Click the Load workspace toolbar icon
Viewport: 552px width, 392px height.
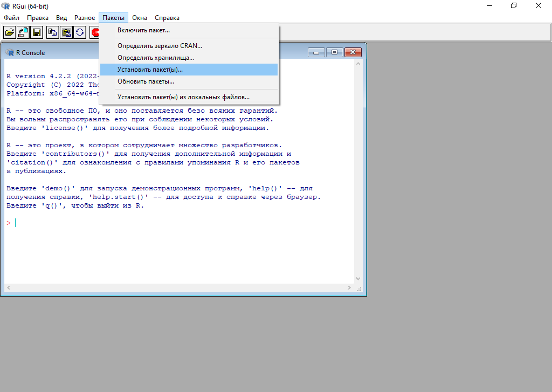(x=23, y=32)
